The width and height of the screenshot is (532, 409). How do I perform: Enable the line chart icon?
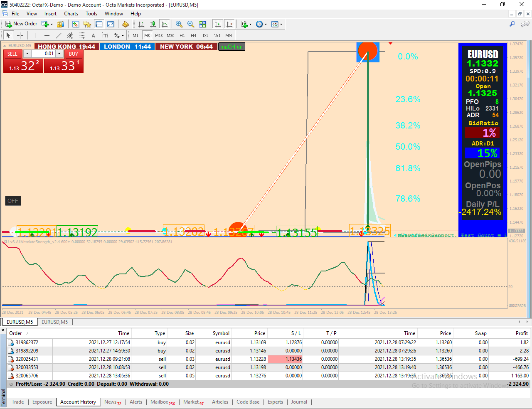click(x=165, y=24)
